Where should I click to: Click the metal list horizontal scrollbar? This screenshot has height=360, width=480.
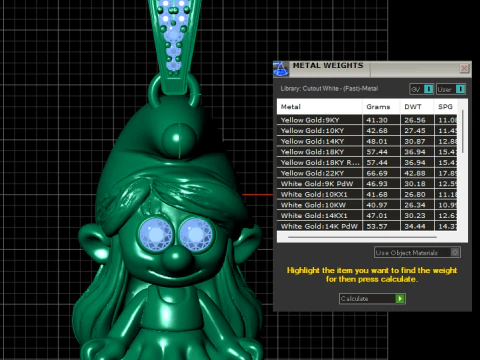[x=362, y=237]
